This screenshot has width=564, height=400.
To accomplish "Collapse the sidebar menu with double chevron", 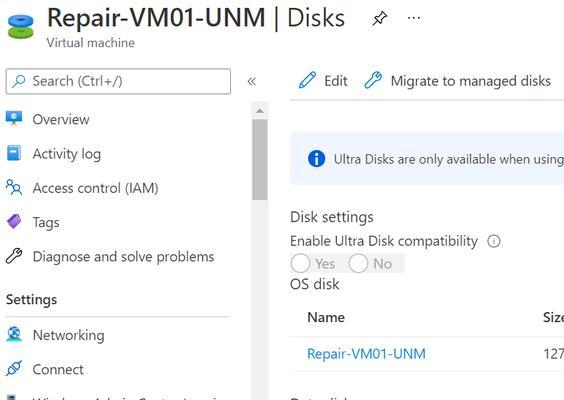I will point(252,81).
